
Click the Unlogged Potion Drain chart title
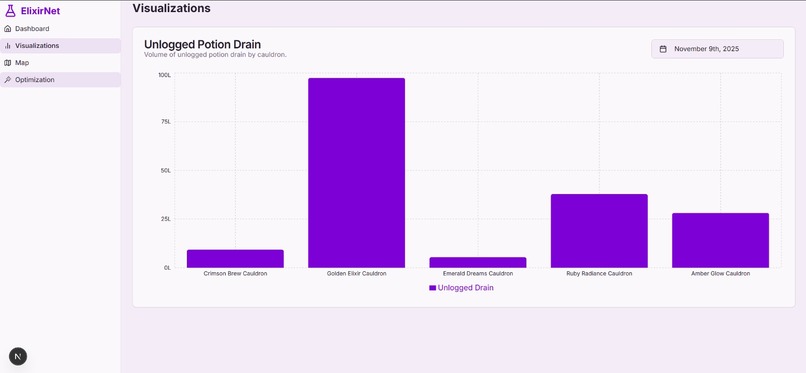coord(202,44)
